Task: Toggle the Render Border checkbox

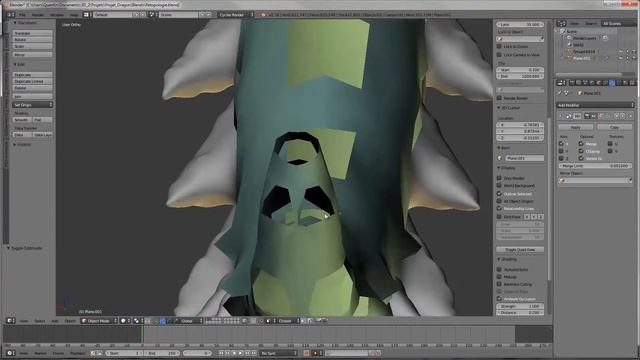Action: [x=499, y=98]
